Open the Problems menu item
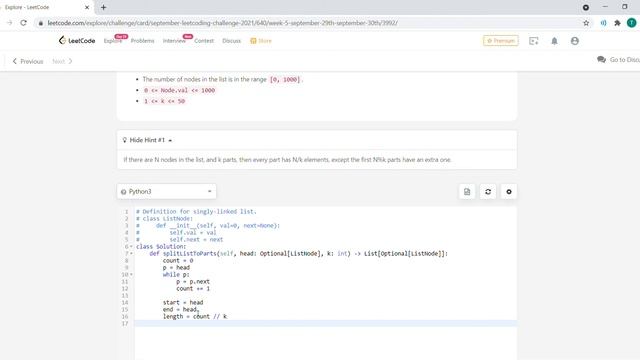This screenshot has height=360, width=640. pos(142,41)
